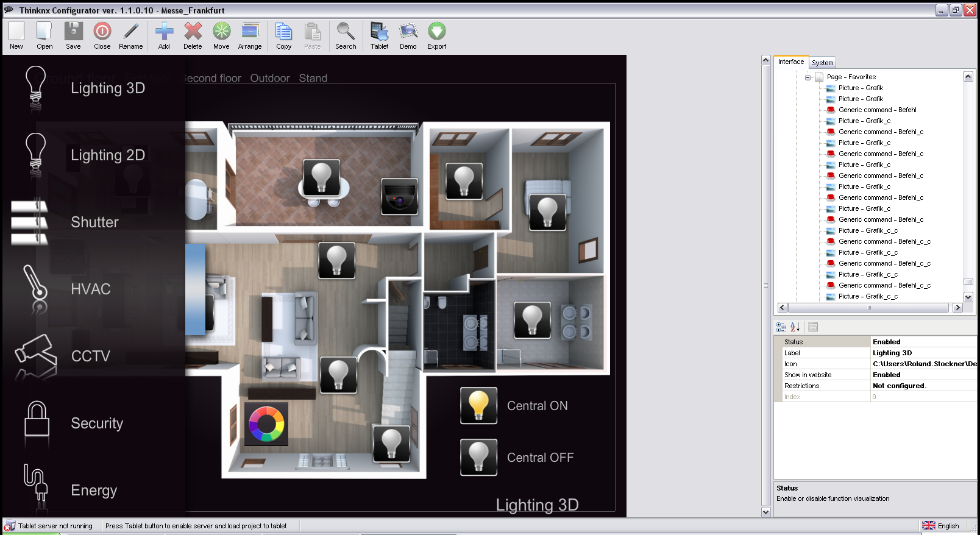Toggle the bulb in the upper middle room
The height and width of the screenshot is (535, 980).
[x=464, y=181]
